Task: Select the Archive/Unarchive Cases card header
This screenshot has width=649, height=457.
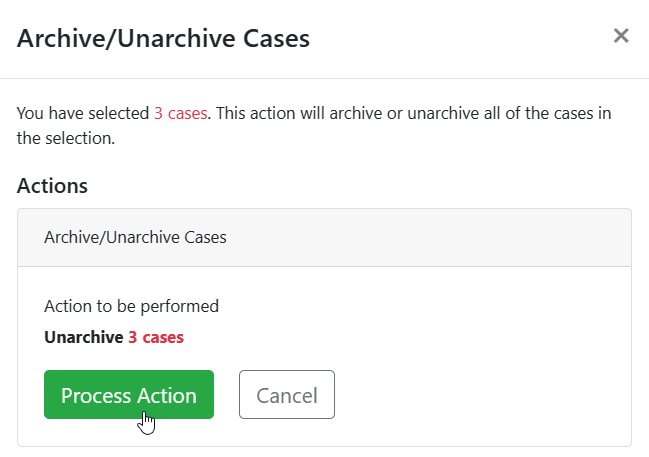Action: click(324, 238)
